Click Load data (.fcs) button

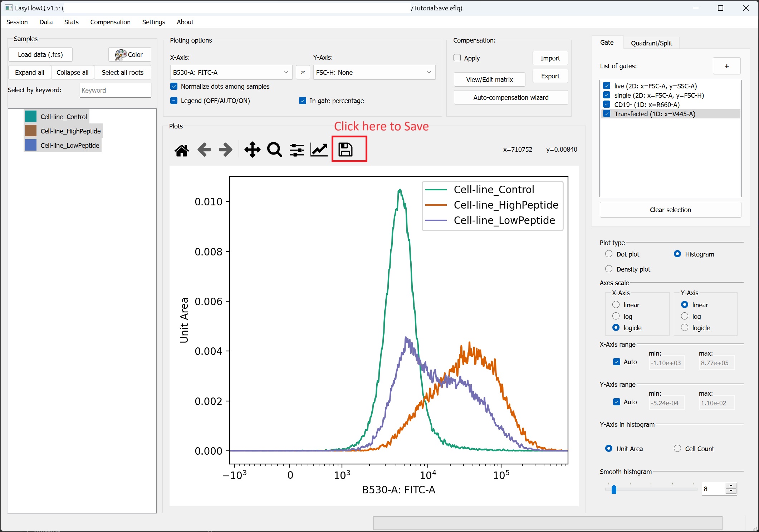[x=40, y=55]
